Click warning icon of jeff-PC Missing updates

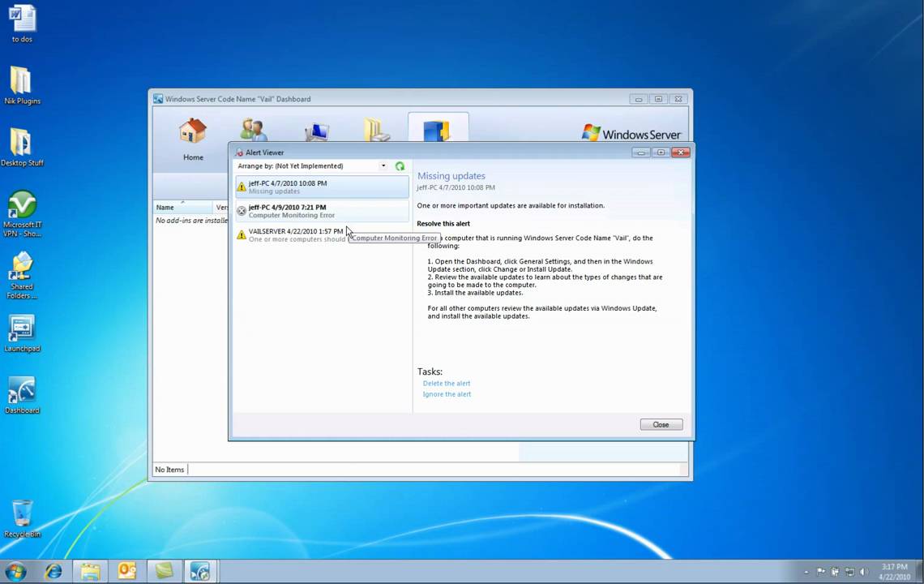click(x=241, y=187)
